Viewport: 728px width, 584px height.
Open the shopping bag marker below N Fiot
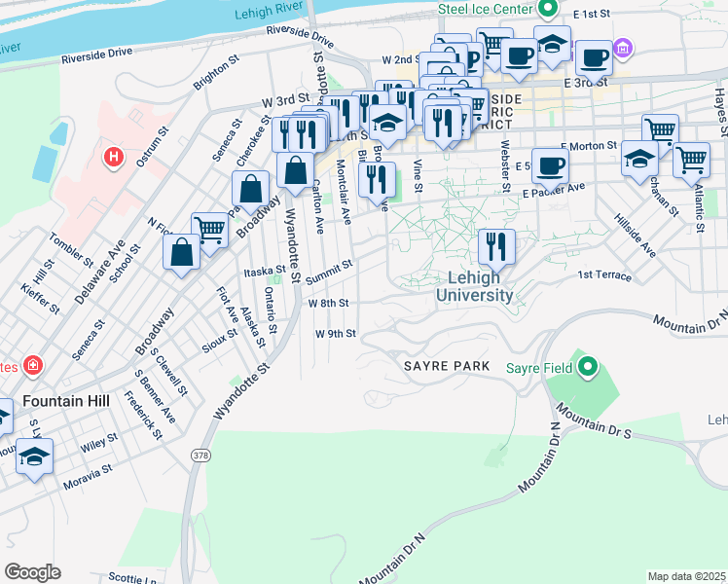[182, 253]
